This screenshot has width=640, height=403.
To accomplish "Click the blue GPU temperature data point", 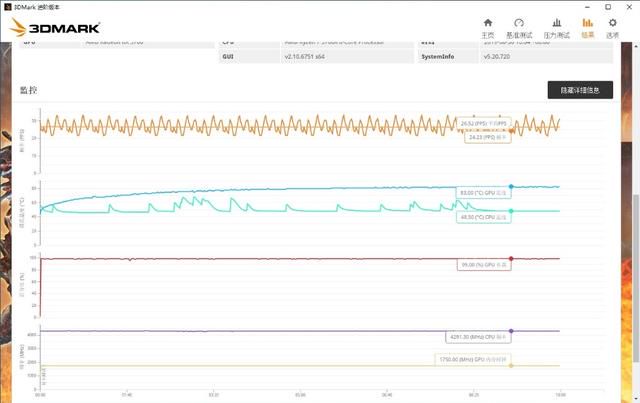I will [x=511, y=187].
